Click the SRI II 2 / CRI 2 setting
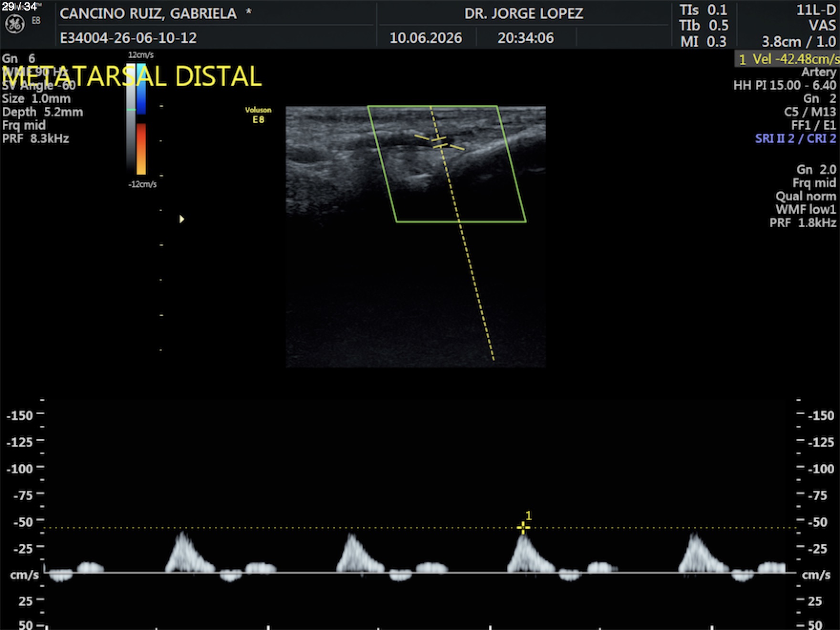 click(x=796, y=139)
